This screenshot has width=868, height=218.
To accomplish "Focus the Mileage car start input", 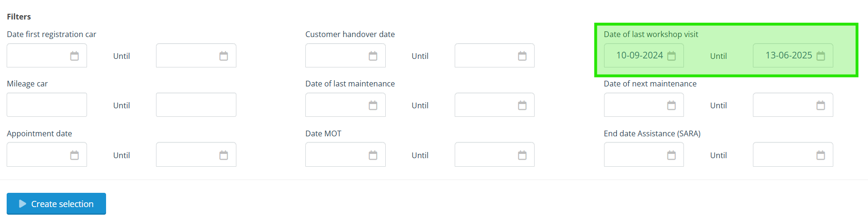I will pyautogui.click(x=47, y=105).
